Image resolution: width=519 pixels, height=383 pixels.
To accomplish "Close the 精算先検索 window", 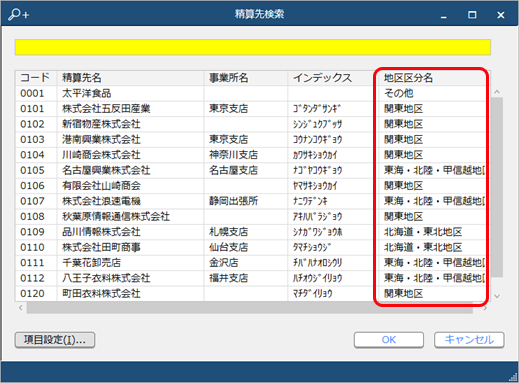I will 501,15.
